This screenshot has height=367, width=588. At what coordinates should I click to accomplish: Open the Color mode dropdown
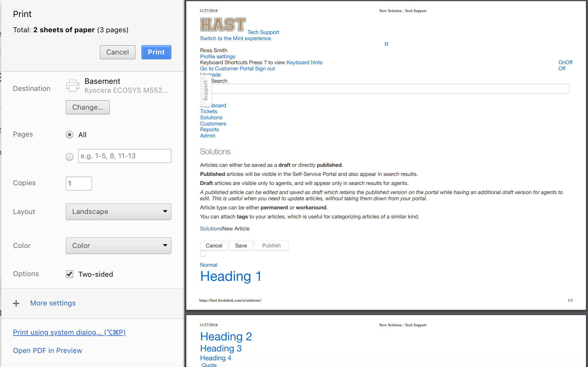[x=118, y=246]
